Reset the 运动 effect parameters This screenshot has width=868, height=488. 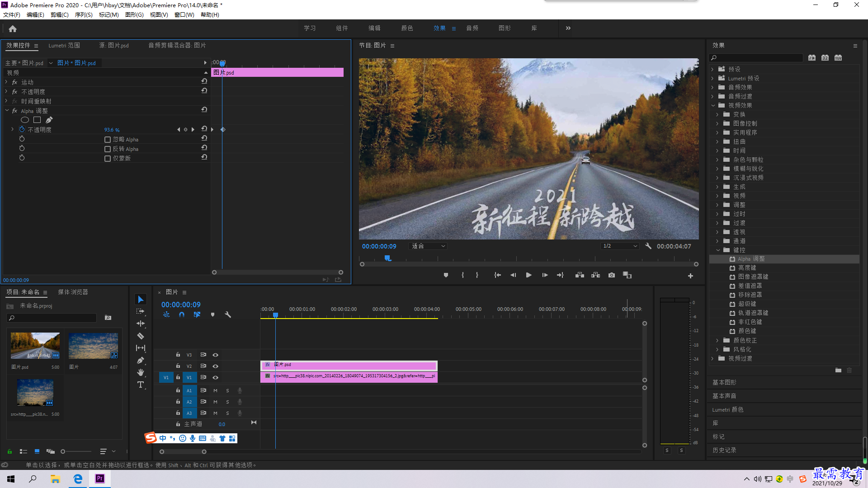[204, 81]
